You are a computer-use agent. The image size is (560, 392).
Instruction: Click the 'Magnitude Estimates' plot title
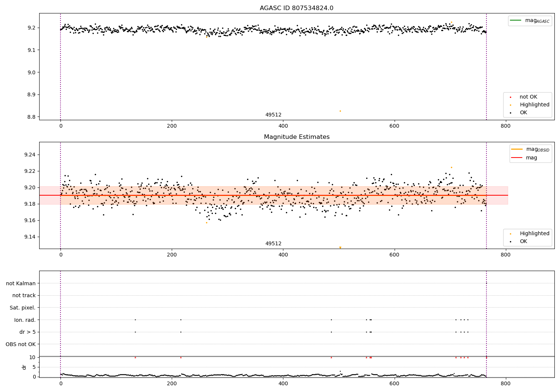(x=296, y=137)
